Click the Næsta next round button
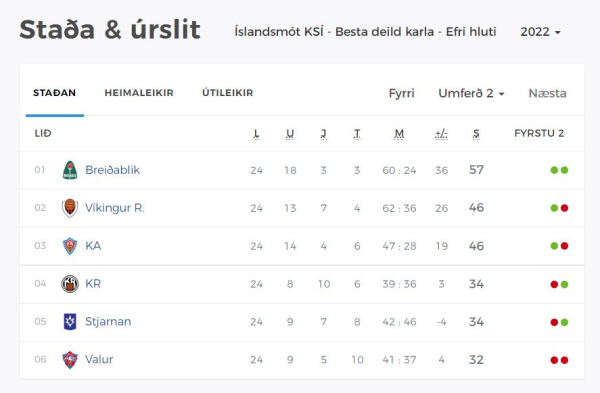 click(547, 93)
